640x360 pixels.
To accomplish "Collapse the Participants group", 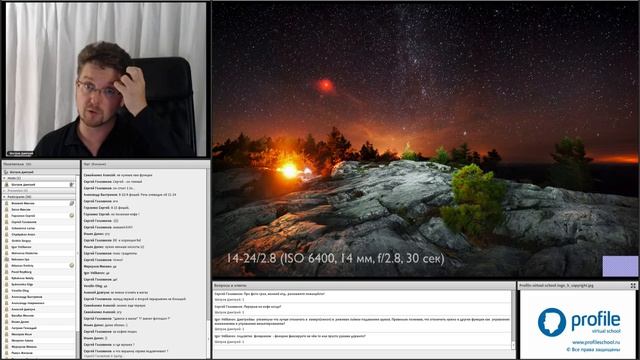I will coord(4,197).
